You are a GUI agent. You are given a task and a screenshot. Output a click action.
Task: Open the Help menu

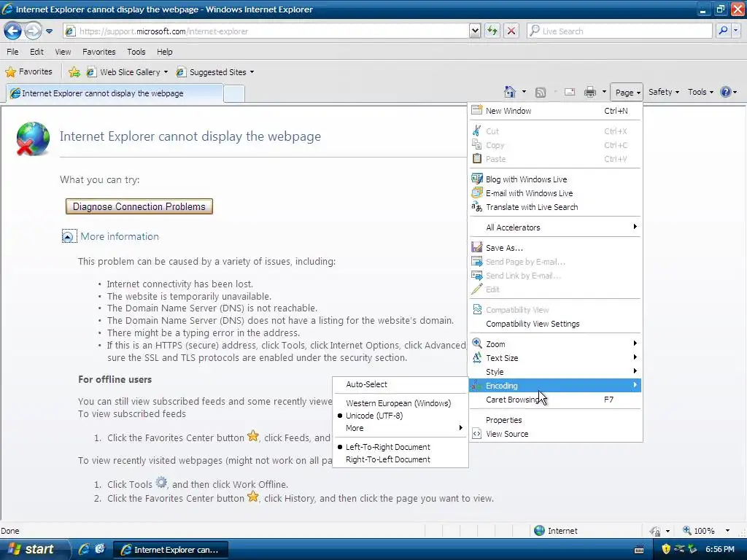[165, 52]
